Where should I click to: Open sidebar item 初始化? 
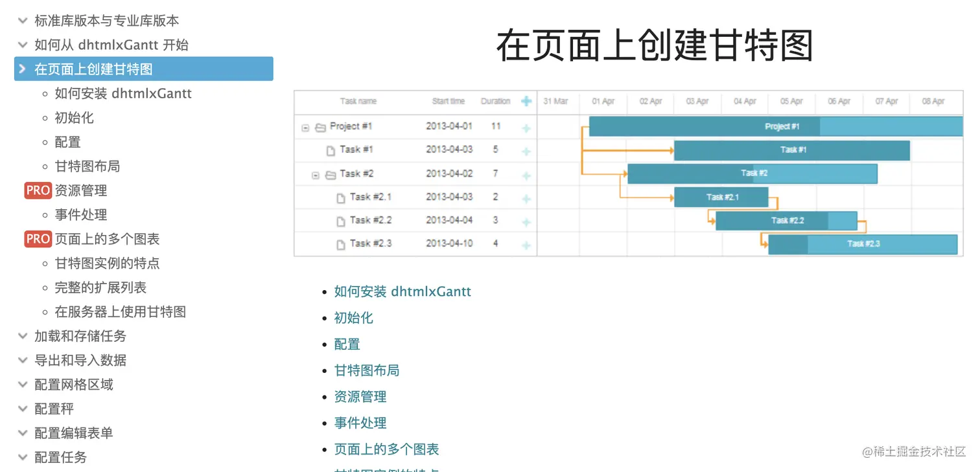coord(74,118)
